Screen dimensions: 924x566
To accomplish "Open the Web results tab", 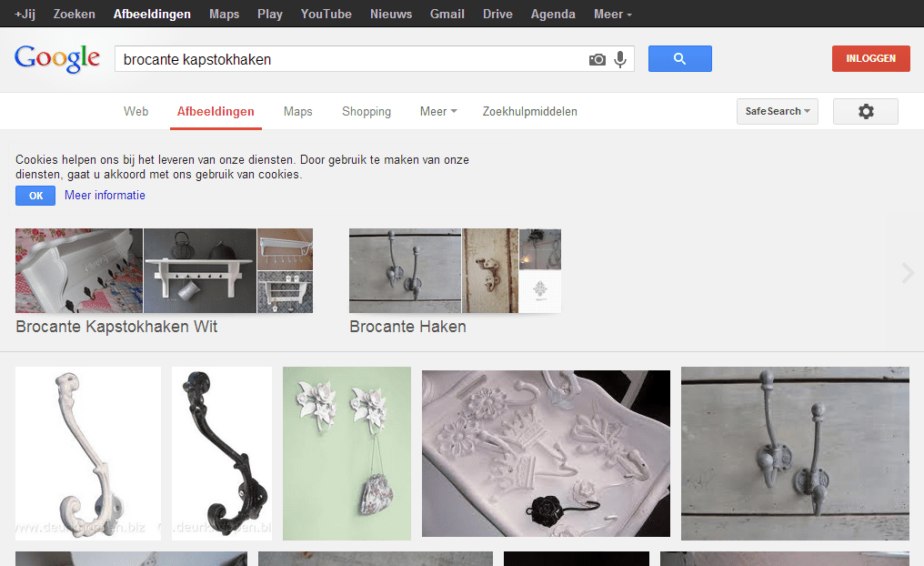I will point(136,111).
